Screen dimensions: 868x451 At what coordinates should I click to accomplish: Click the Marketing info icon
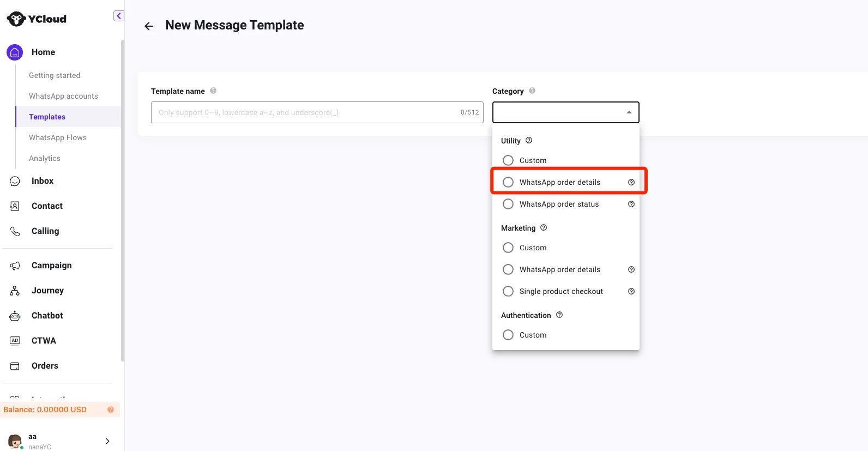tap(544, 228)
